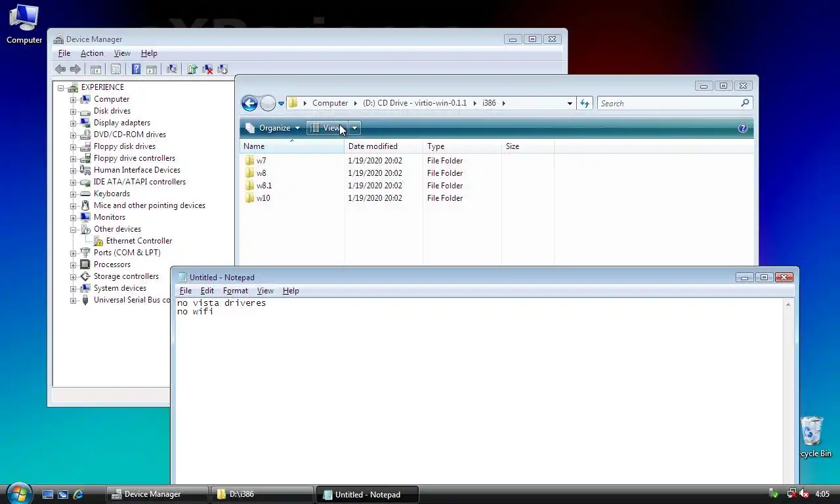The width and height of the screenshot is (840, 504).
Task: Click the network disconnected tray icon
Action: tap(791, 494)
